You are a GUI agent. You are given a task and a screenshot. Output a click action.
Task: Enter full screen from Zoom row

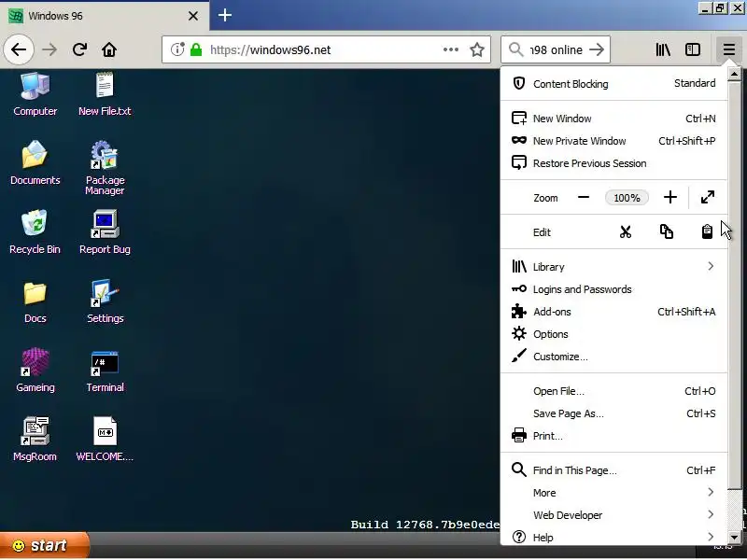(708, 197)
